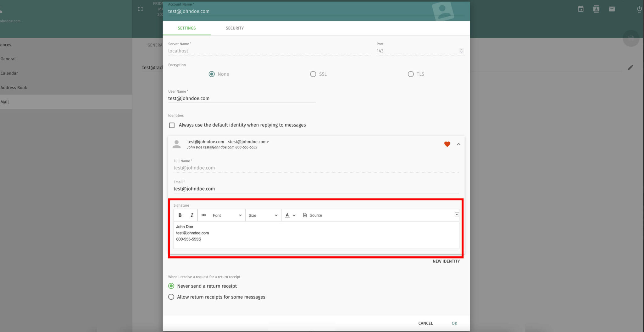Toggle italic in the signature editor

(192, 215)
